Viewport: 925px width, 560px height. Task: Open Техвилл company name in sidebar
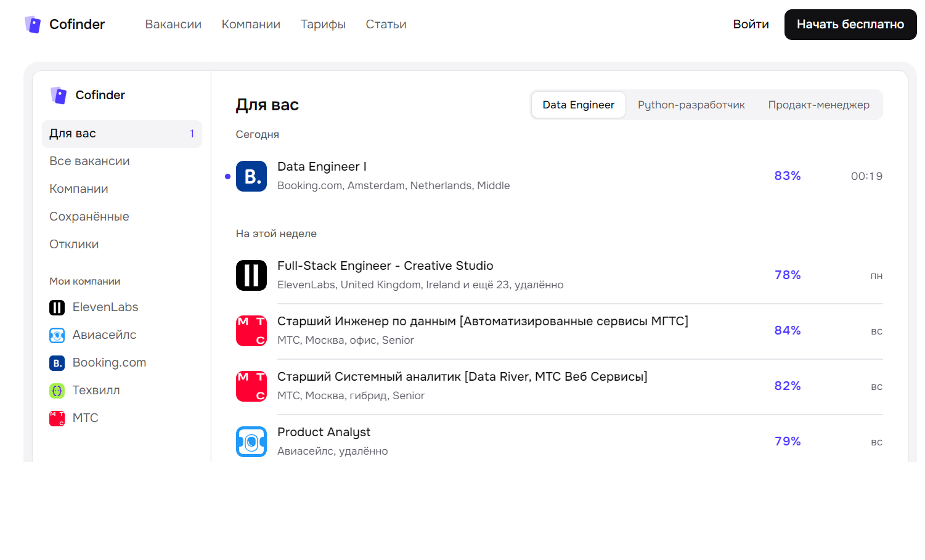click(96, 390)
